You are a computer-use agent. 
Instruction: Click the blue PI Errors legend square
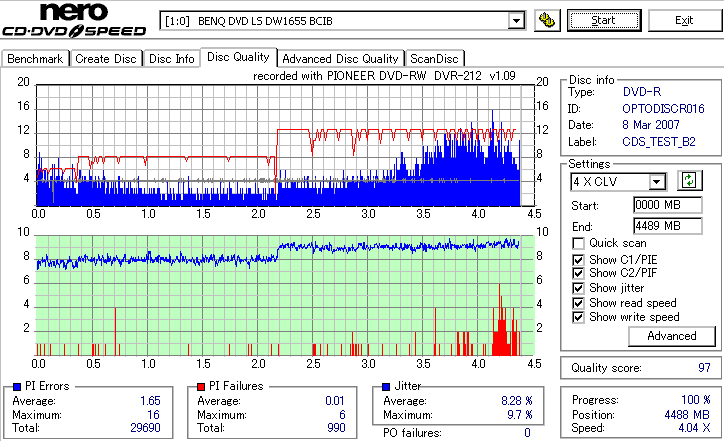coord(17,387)
